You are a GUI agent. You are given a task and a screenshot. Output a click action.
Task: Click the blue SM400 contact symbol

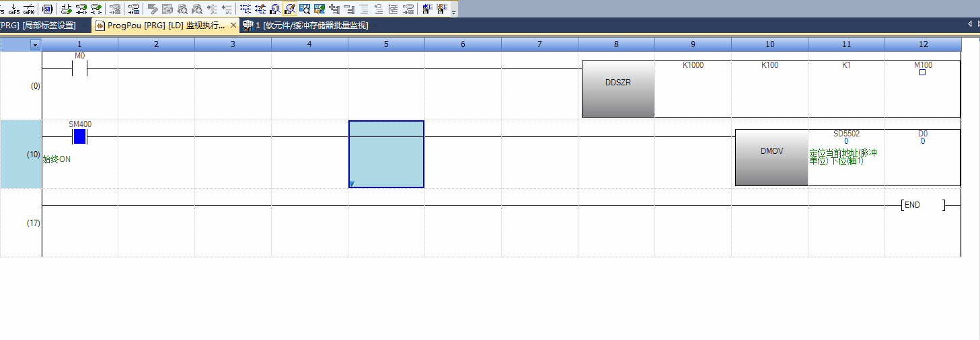(79, 137)
